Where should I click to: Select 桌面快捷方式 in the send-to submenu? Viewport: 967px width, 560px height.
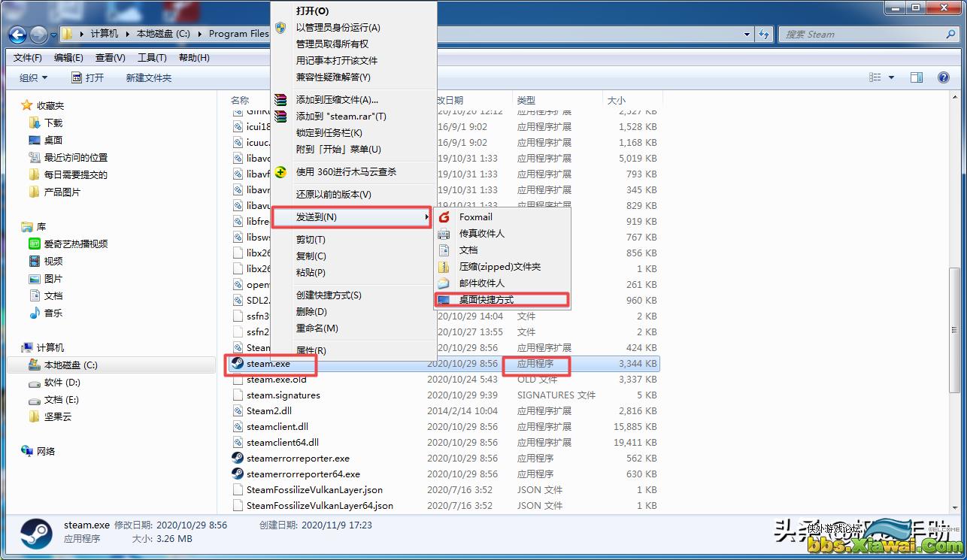click(x=487, y=300)
